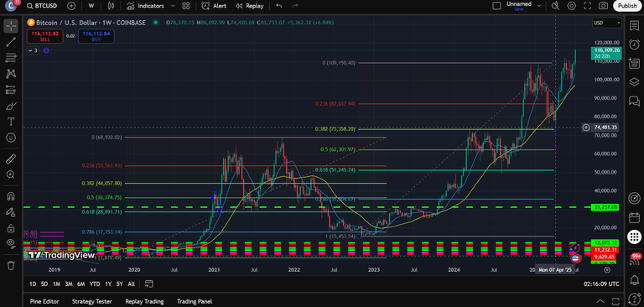Redo the last chart action
The width and height of the screenshot is (644, 307).
[x=294, y=6]
